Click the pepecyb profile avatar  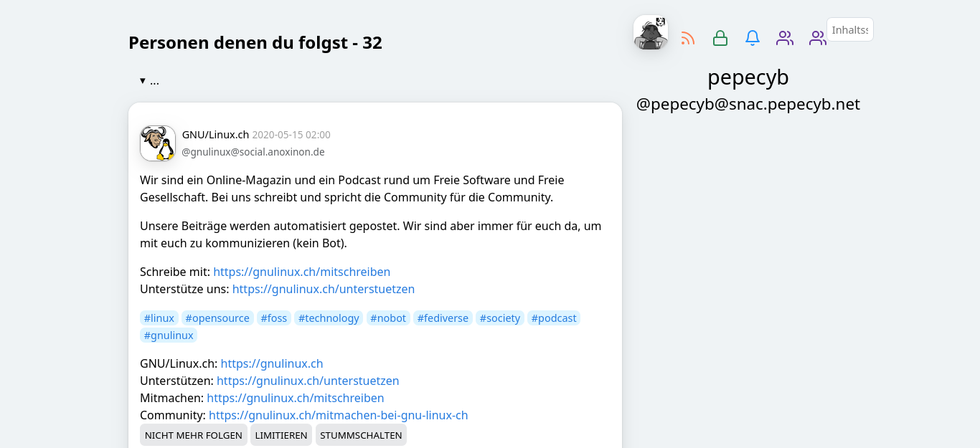tap(651, 32)
